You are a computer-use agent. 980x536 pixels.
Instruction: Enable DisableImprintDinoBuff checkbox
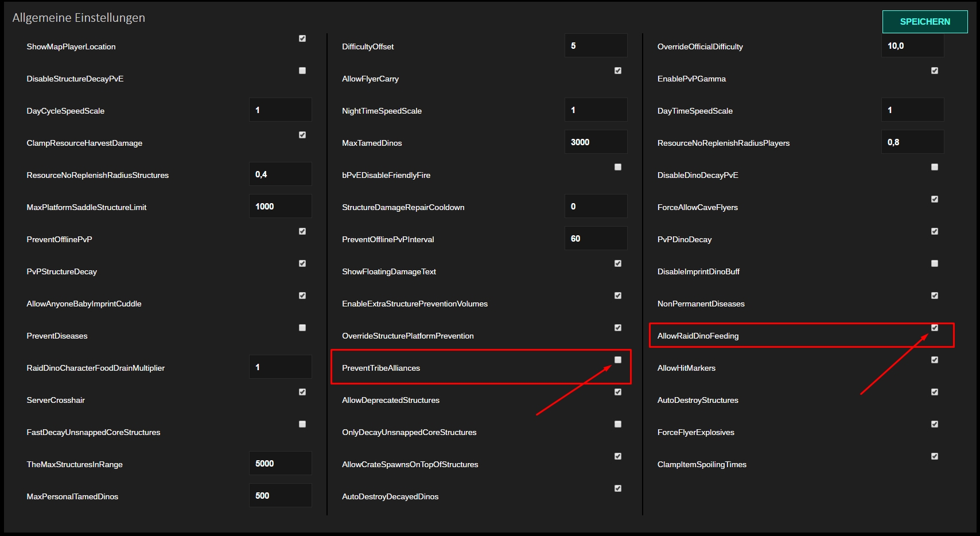tap(935, 263)
